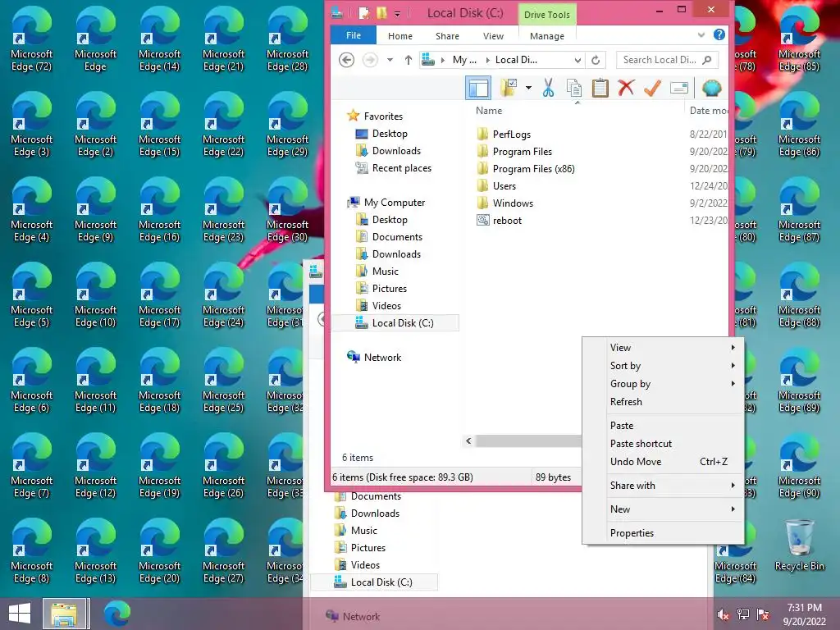Click the orange checkmark Properties icon
Viewport: 840px width, 630px height.
coord(652,88)
